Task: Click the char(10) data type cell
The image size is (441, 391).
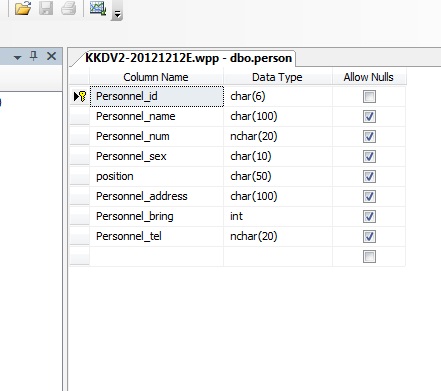Action: (x=278, y=157)
